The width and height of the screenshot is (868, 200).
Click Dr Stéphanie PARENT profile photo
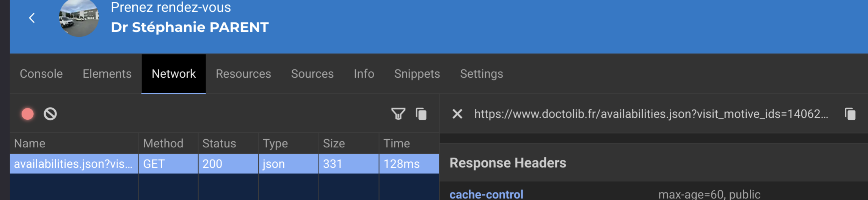79,18
